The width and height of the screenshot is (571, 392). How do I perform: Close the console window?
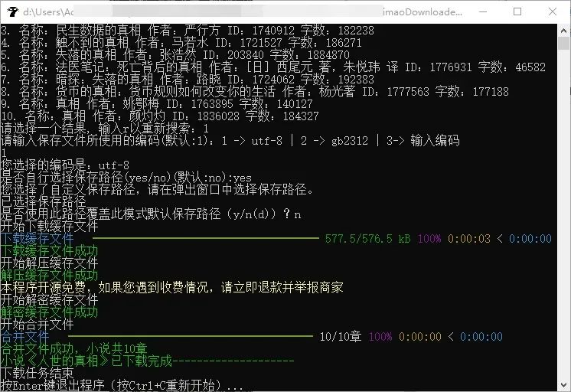(553, 11)
